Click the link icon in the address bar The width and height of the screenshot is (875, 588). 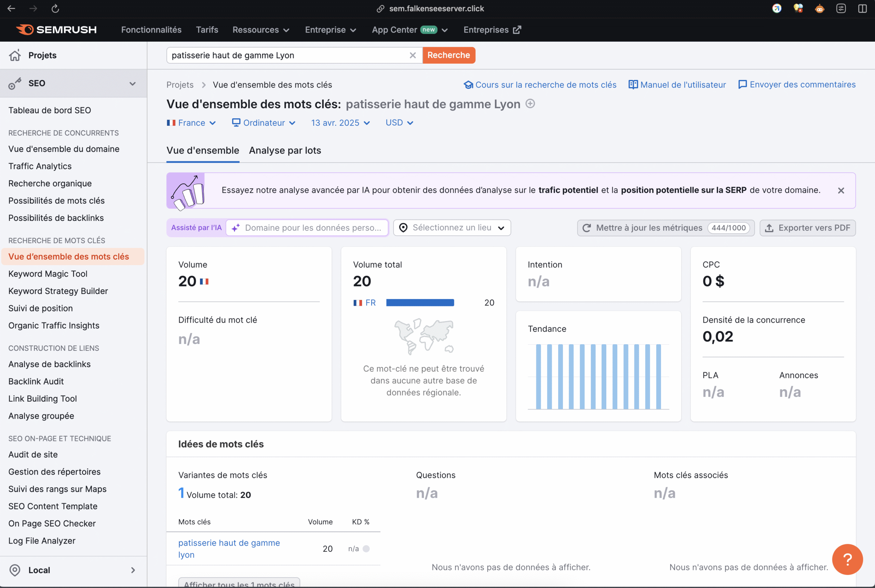[380, 8]
